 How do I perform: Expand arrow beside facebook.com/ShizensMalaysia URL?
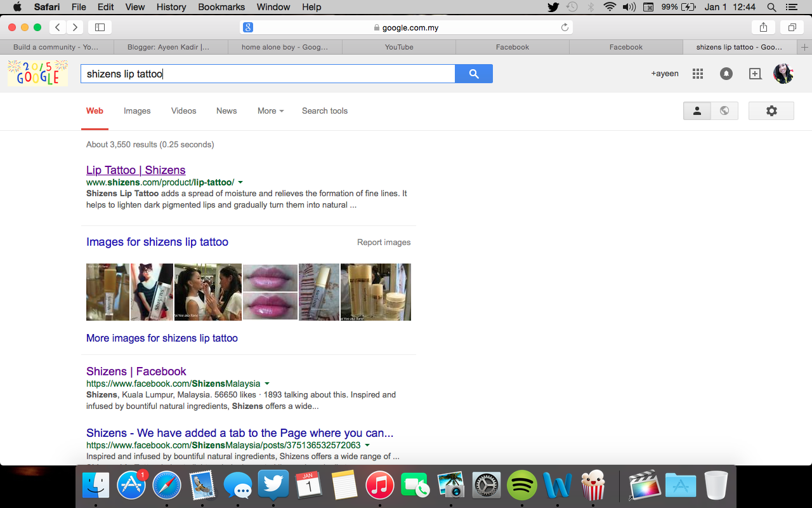[266, 384]
